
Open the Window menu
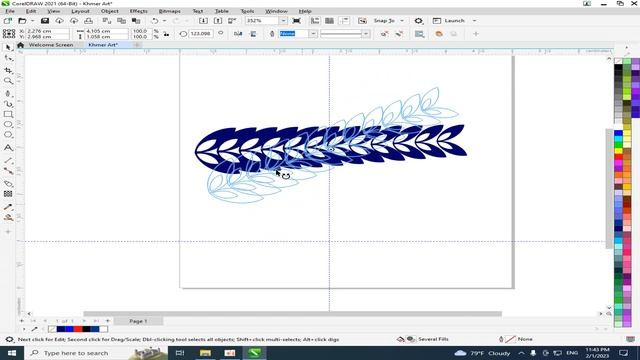[276, 11]
